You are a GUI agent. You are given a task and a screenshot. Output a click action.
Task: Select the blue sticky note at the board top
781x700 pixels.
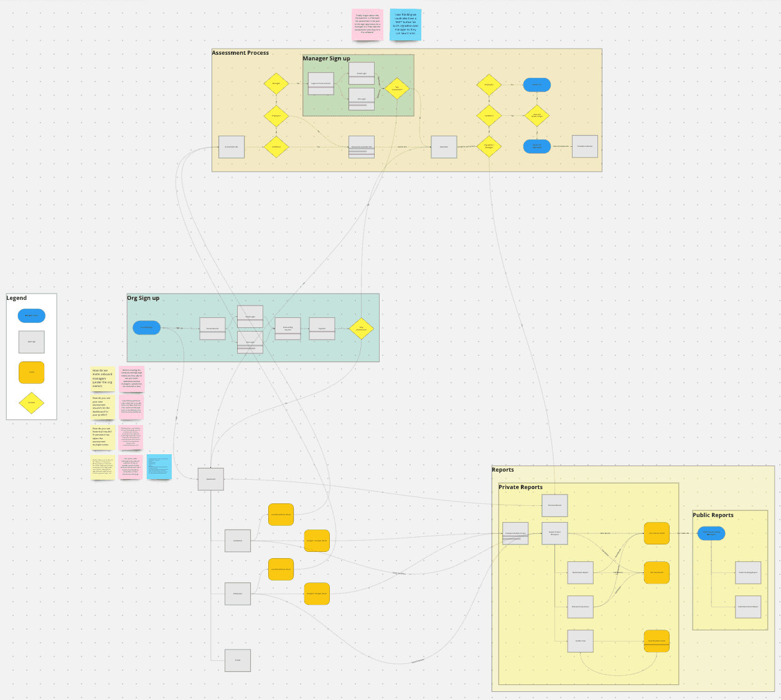[406, 24]
